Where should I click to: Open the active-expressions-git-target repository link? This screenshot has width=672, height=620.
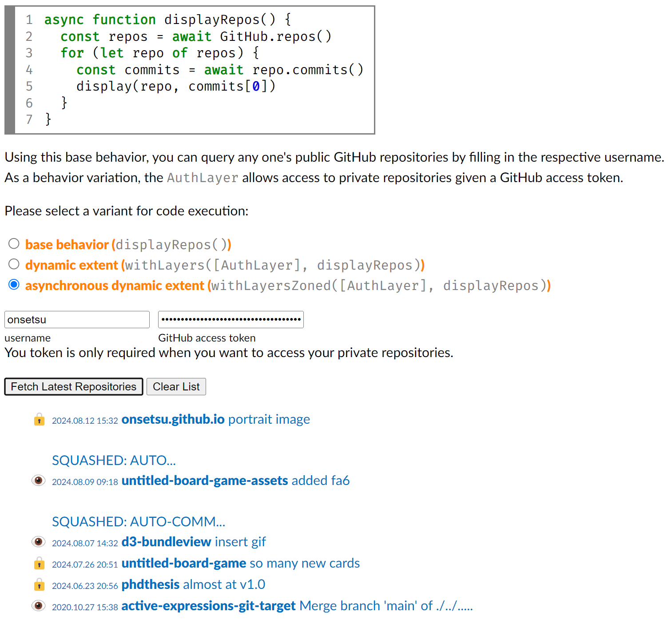coord(208,606)
